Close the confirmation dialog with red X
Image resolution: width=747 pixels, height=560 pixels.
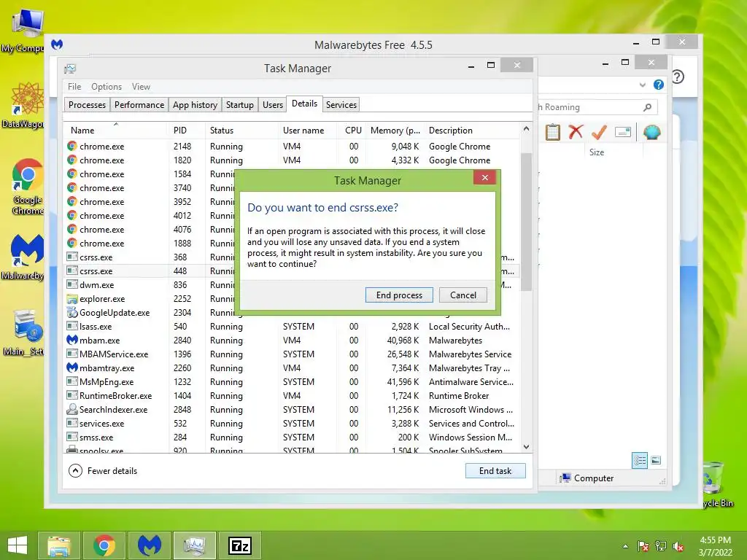tap(484, 178)
